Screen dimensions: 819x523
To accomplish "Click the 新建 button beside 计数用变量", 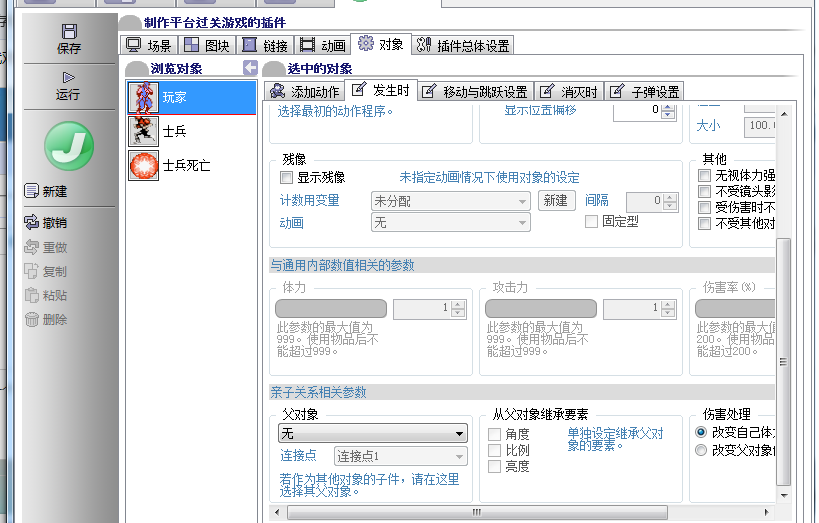I will (x=556, y=201).
